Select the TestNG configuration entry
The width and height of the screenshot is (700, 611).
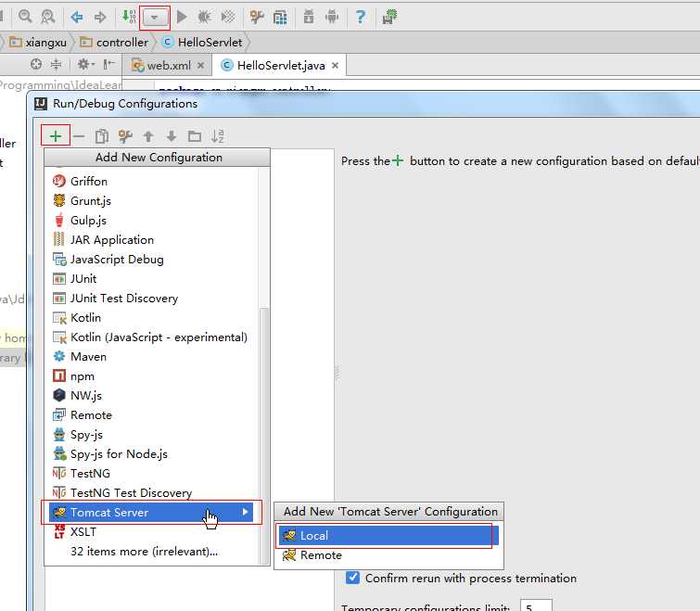tap(152, 474)
